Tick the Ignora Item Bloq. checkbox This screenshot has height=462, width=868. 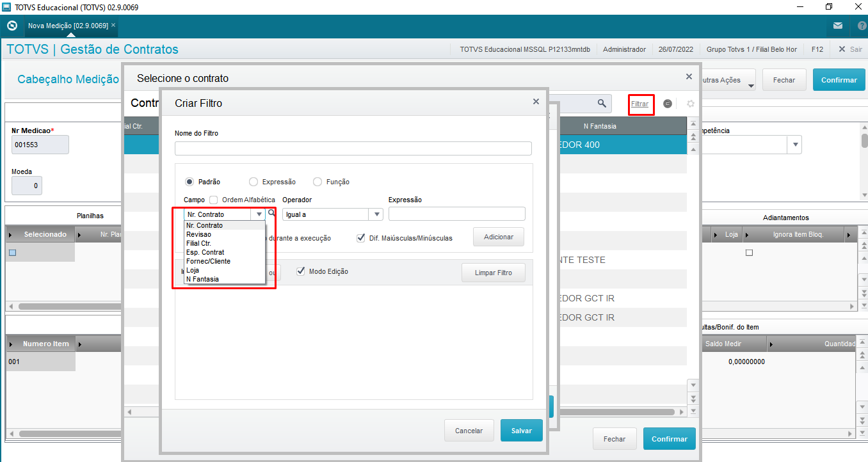tap(749, 253)
